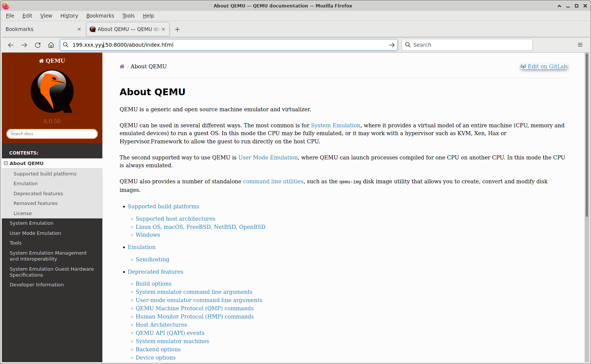Screen dimensions: 591x364
Task: Open System emulator machines link
Action: tap(172, 341)
